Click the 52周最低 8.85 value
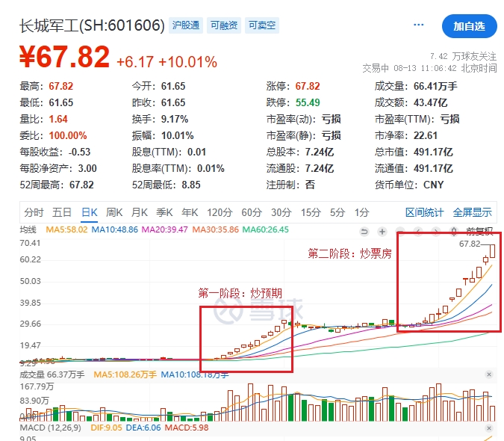The image size is (504, 441). click(191, 185)
